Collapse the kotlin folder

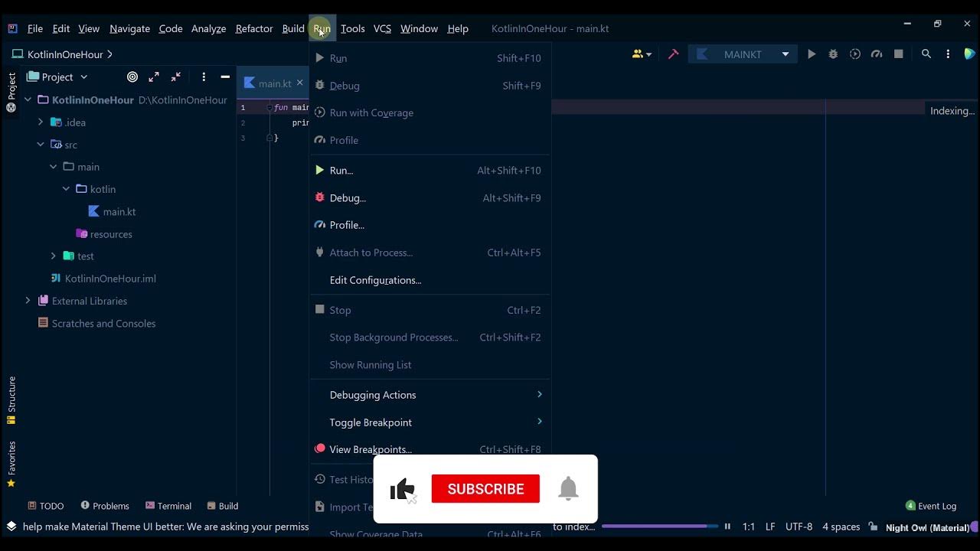(66, 188)
